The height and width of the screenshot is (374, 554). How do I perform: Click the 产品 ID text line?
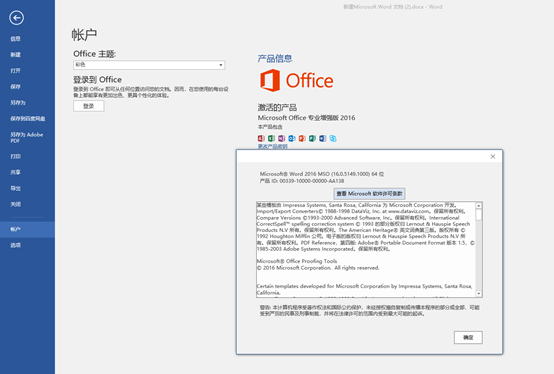pos(302,181)
